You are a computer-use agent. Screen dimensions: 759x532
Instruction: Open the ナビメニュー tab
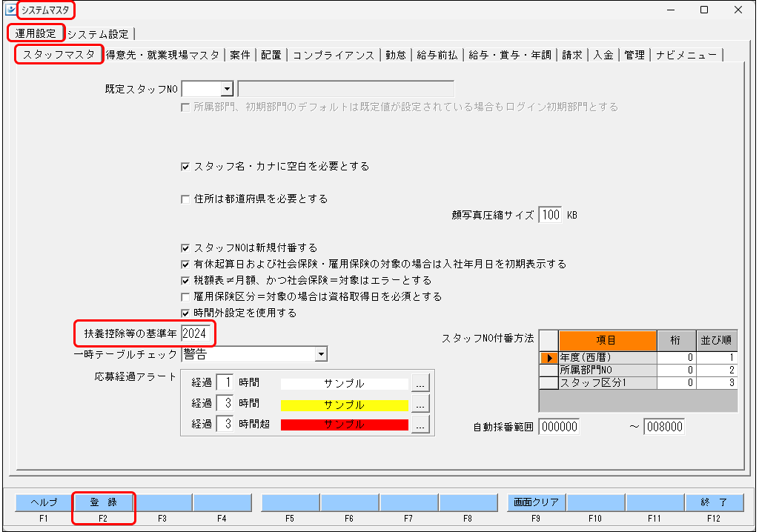pyautogui.click(x=686, y=55)
